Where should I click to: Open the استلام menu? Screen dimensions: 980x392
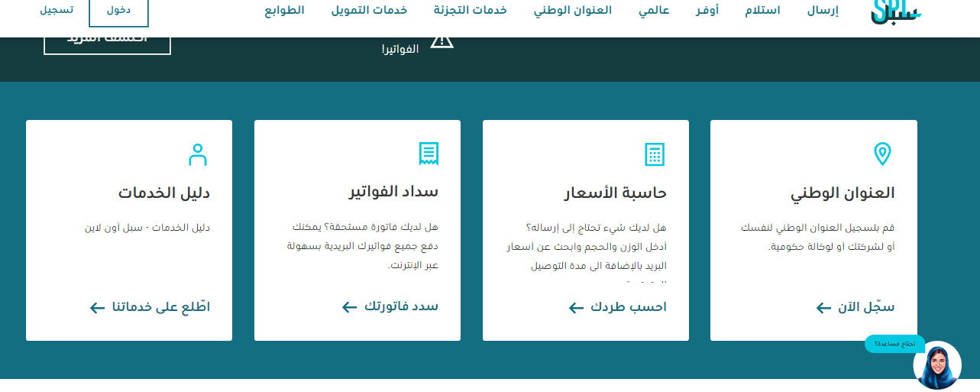pyautogui.click(x=762, y=11)
